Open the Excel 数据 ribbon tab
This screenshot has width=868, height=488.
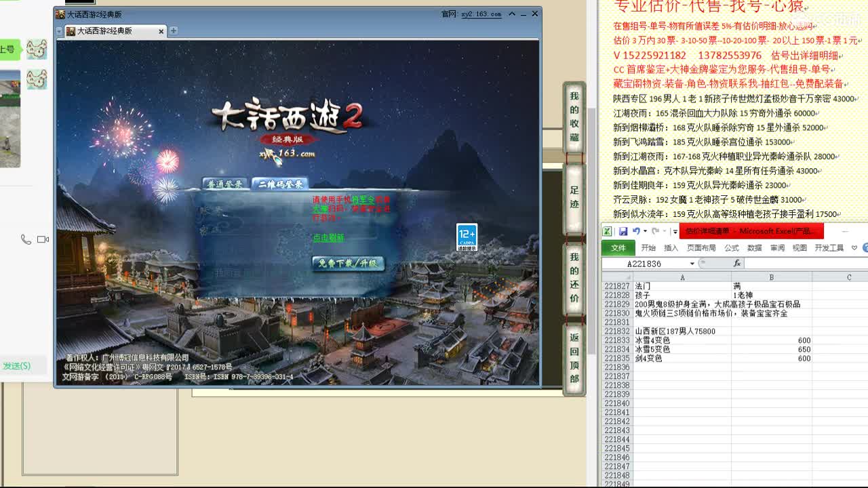click(x=755, y=248)
